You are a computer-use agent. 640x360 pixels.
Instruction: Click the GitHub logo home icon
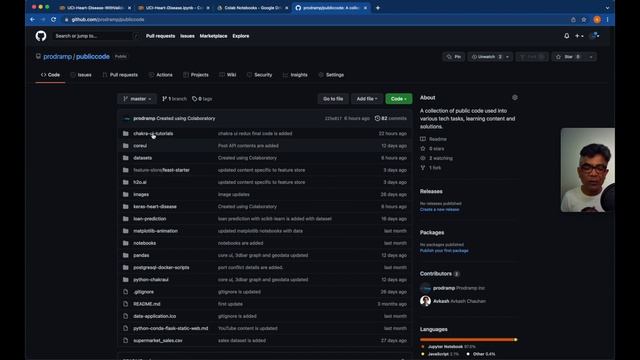(41, 36)
